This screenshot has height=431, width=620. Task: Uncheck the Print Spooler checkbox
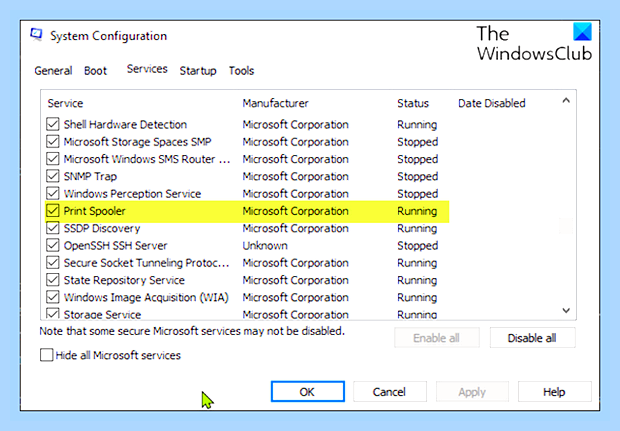click(x=53, y=211)
